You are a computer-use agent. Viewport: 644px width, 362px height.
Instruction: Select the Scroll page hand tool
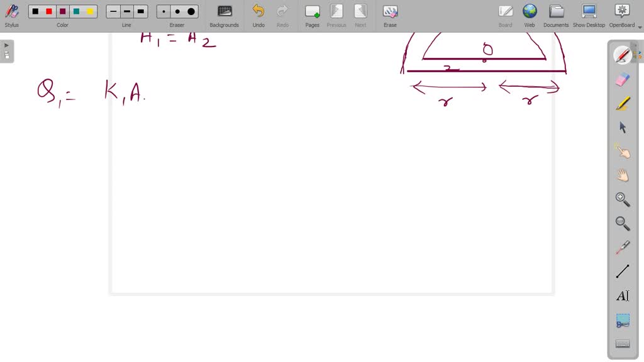[622, 175]
